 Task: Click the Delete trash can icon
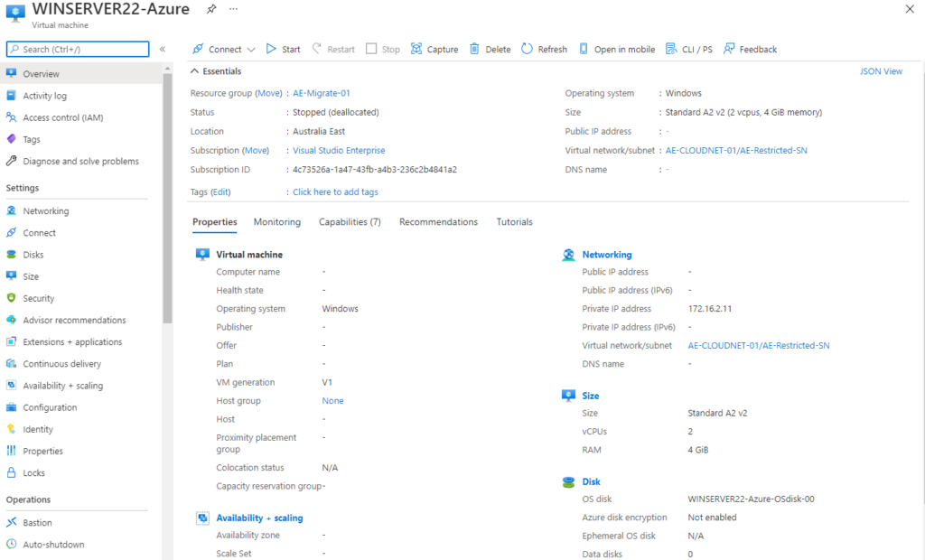click(x=474, y=49)
